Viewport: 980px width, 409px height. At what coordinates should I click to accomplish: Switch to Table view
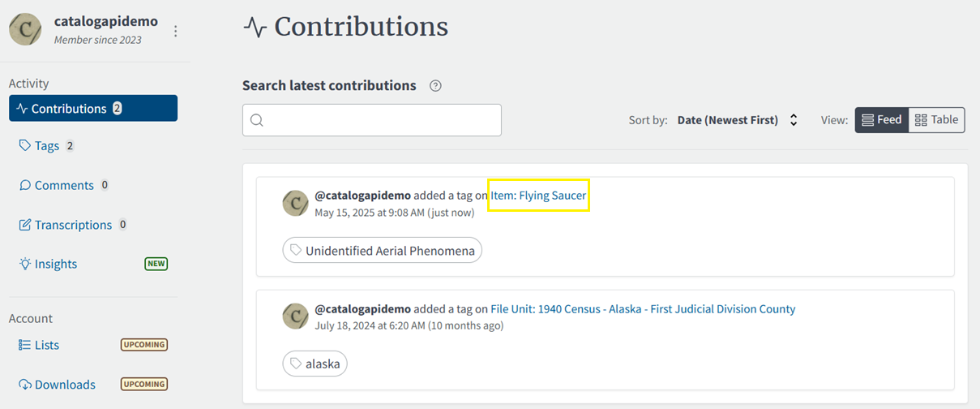[936, 120]
